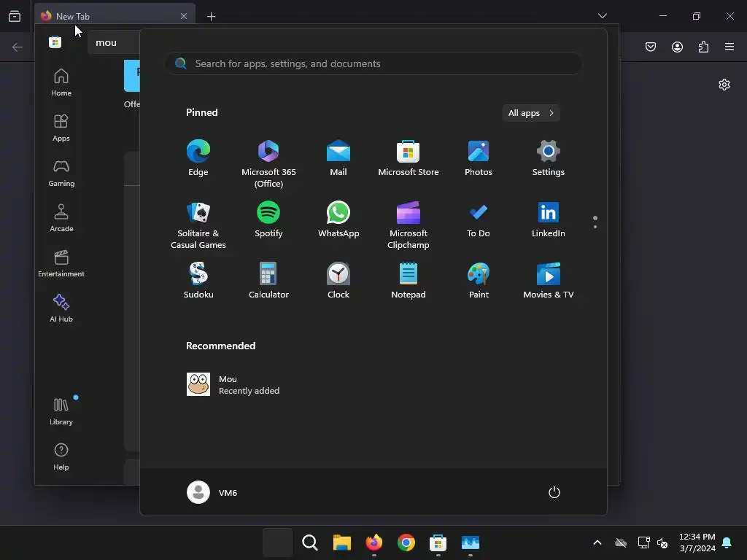Launch WhatsApp from Start menu
The height and width of the screenshot is (560, 747).
(338, 220)
